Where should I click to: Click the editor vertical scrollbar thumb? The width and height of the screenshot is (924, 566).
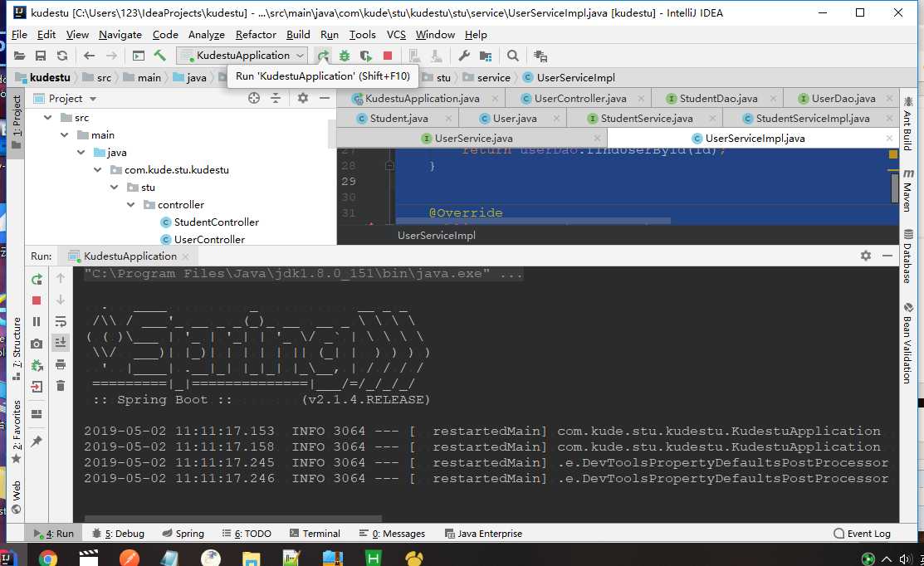tap(895, 188)
